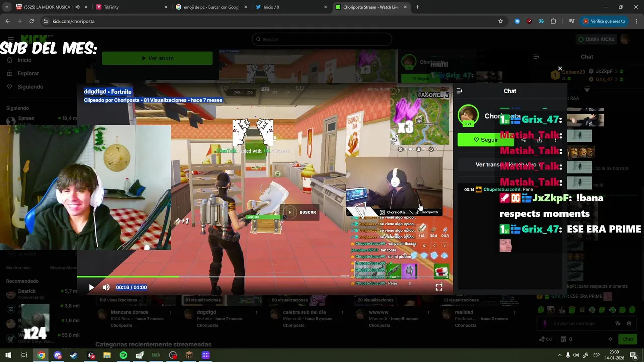Image resolution: width=644 pixels, height=362 pixels.
Task: Open a new browser tab
Action: tap(417, 7)
